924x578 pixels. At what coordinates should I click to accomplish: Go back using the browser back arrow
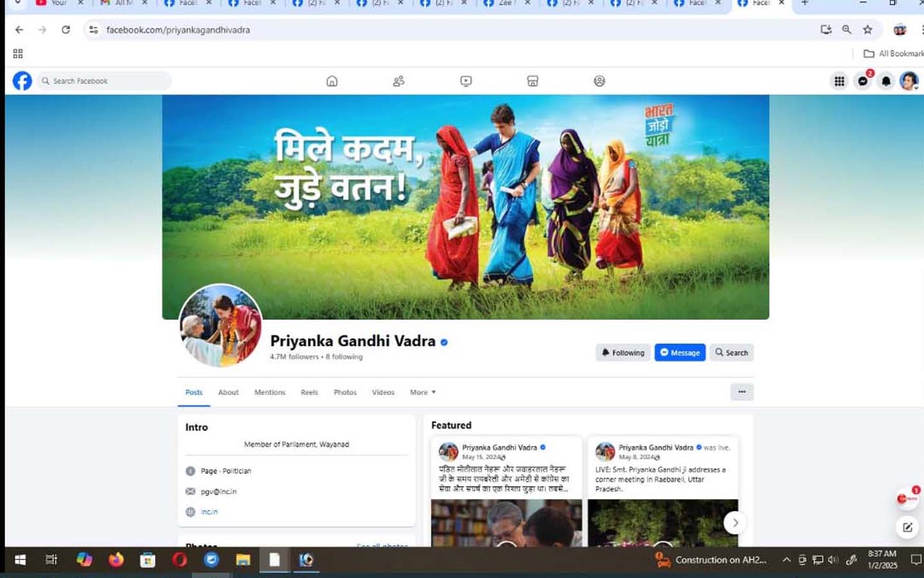tap(19, 30)
